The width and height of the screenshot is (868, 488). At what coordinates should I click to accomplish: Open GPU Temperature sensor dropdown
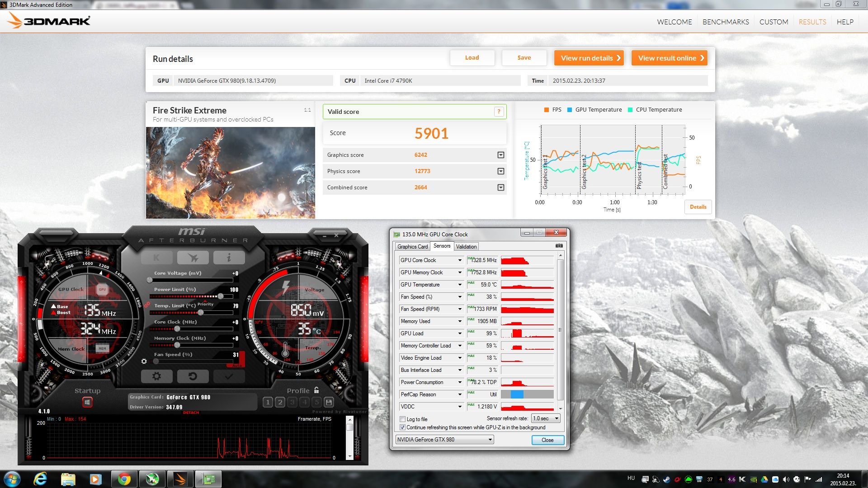coord(460,285)
